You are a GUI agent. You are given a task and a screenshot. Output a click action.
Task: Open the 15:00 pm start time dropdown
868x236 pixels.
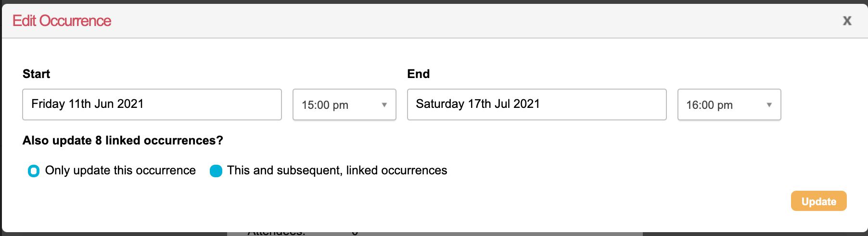[337, 105]
